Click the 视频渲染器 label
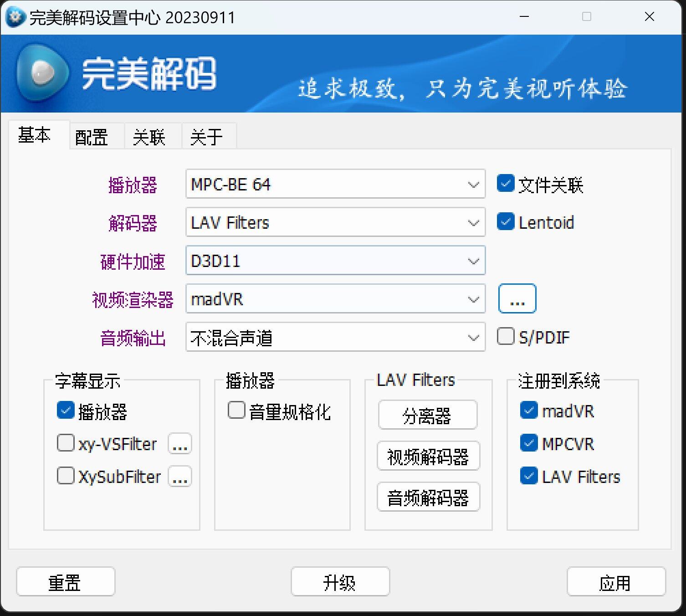This screenshot has width=686, height=616. (133, 300)
